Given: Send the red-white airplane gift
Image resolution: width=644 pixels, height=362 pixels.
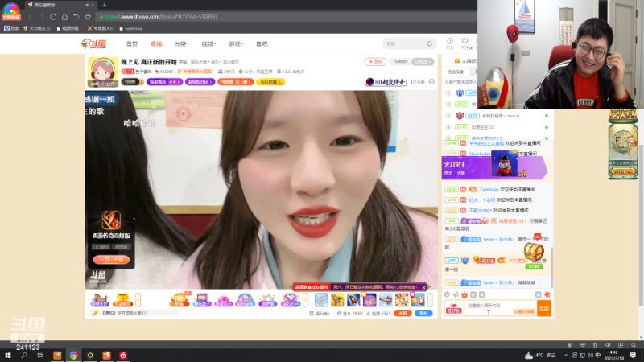Looking at the screenshot, I should coord(386,300).
